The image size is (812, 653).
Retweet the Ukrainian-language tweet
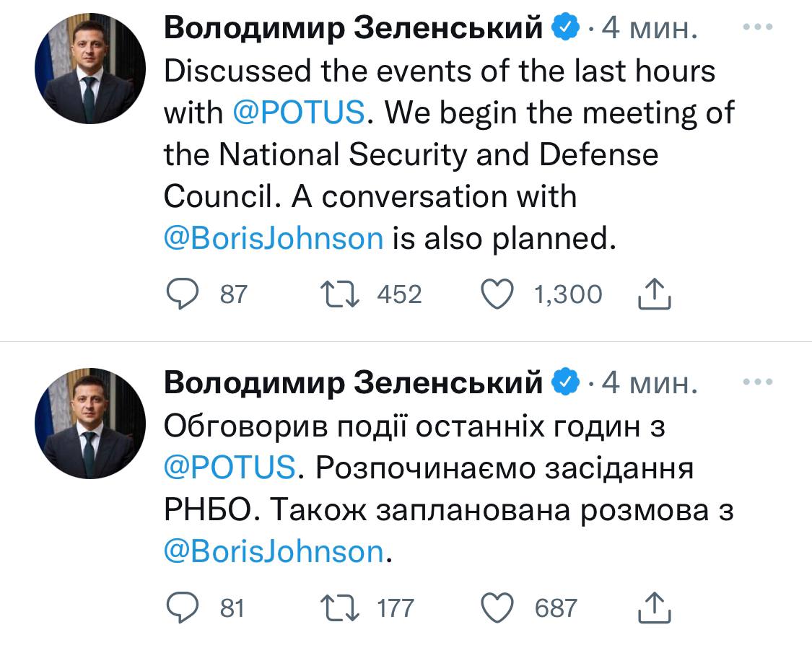pos(336,608)
